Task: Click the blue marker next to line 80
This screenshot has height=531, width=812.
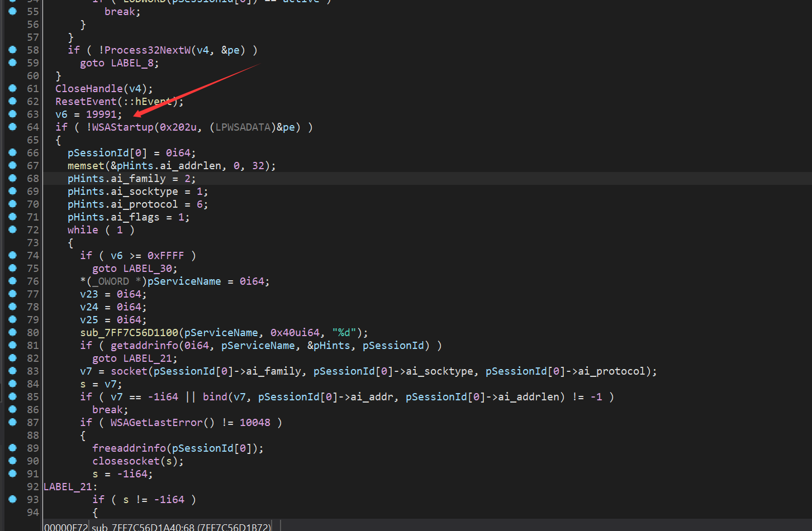Action: coord(12,332)
